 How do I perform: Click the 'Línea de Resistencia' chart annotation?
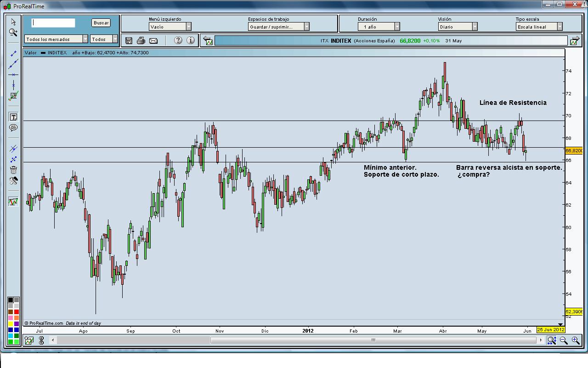[513, 103]
